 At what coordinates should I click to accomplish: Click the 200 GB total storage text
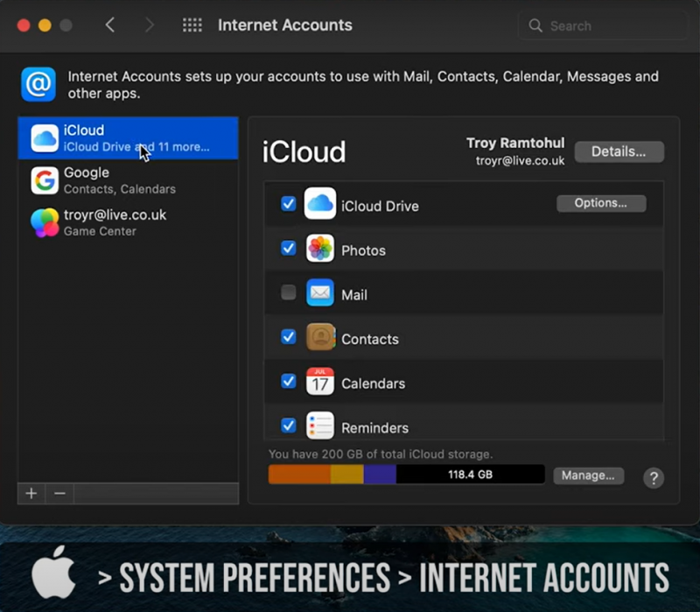[381, 454]
